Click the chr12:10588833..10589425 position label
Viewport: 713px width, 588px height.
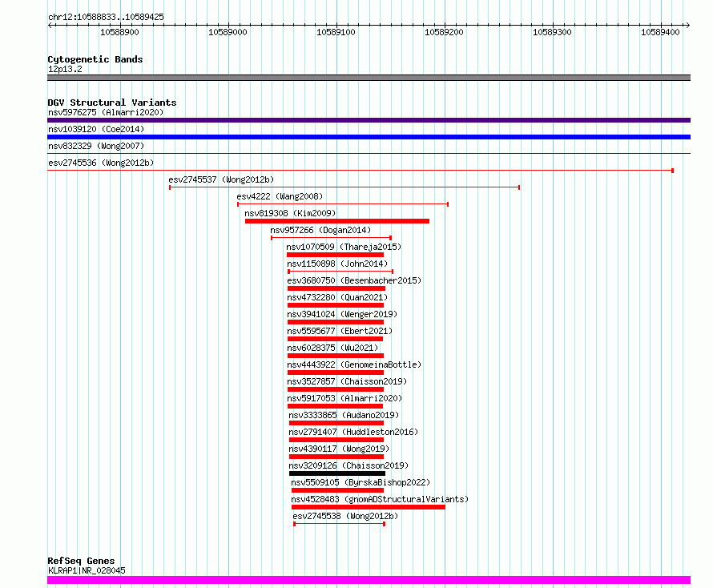click(106, 17)
